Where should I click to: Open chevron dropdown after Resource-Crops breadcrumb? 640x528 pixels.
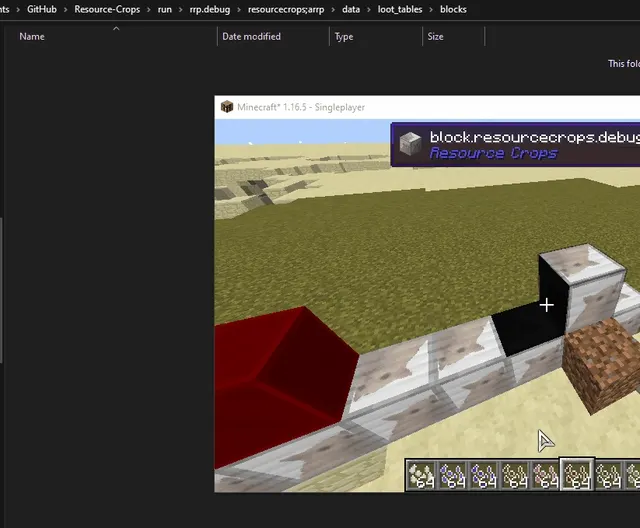click(149, 9)
